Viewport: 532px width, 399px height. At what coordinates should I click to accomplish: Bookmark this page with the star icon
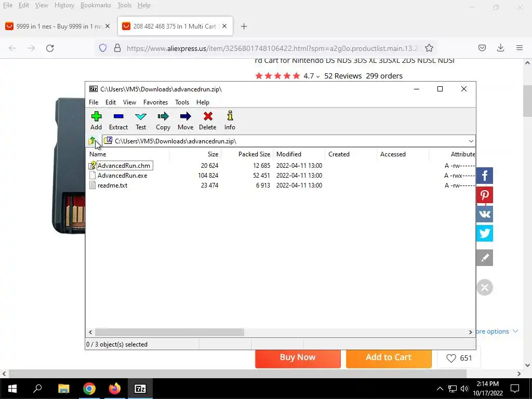[429, 48]
